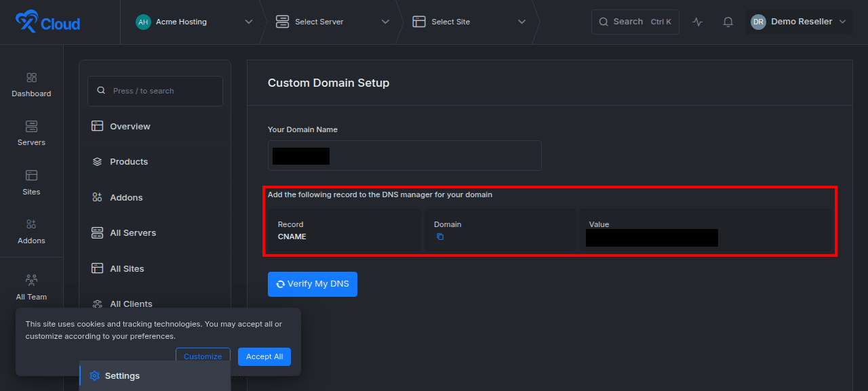
Task: Open the Products menu item
Action: click(155, 162)
